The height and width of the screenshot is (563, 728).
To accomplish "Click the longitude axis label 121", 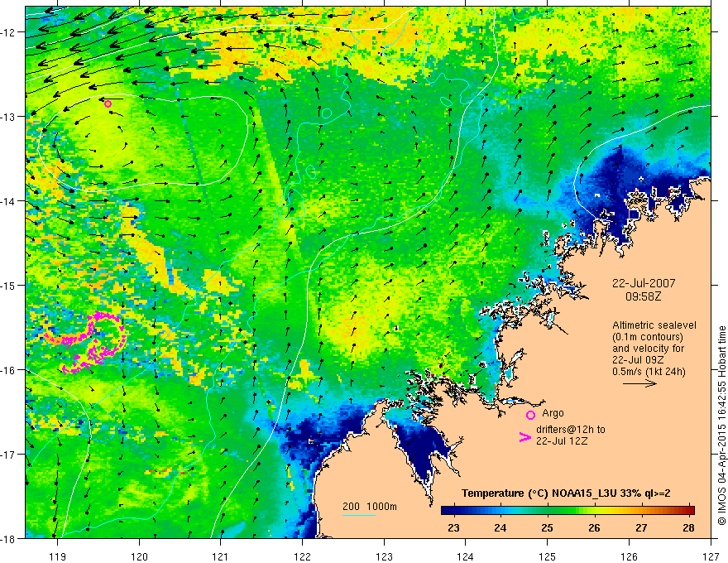I will pos(221,556).
